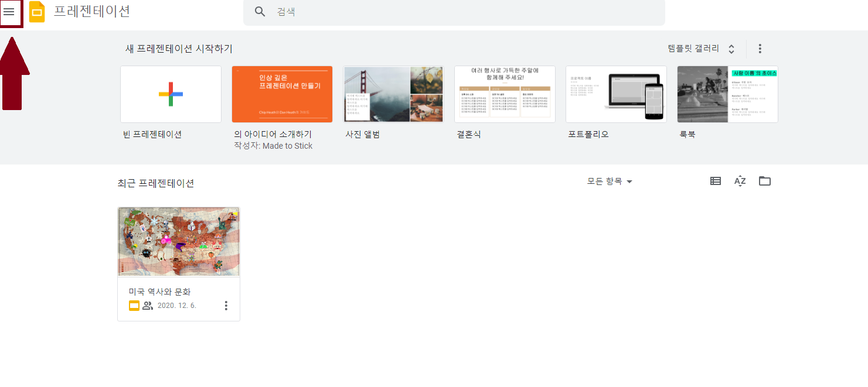Click the search magnifying glass icon
Screen dimensions: 868x387
(x=260, y=11)
